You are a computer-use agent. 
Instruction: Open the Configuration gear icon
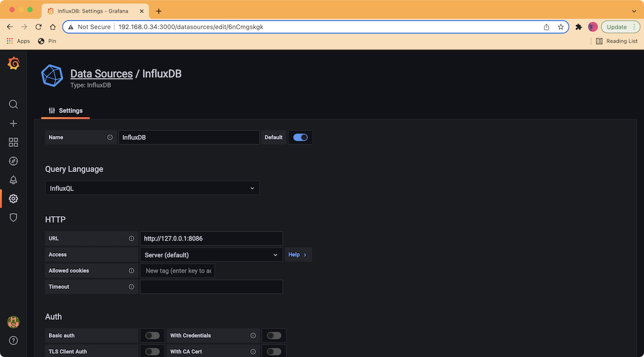tap(13, 199)
